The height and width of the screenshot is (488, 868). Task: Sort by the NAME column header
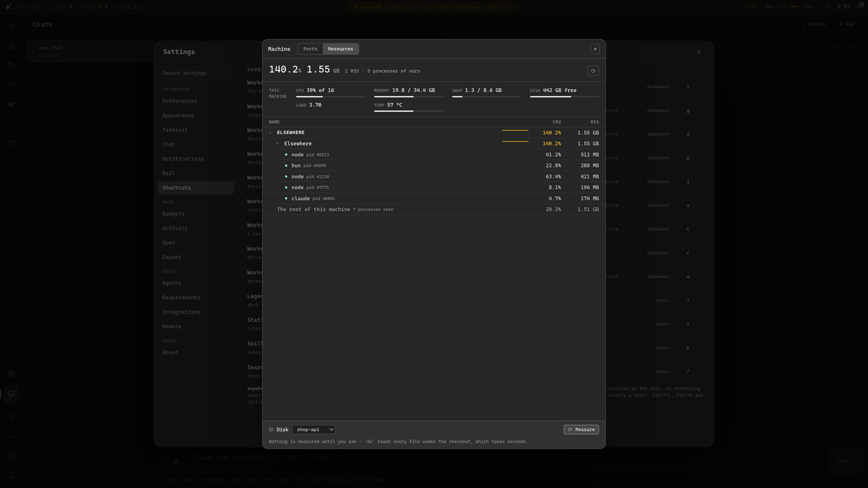pos(274,122)
